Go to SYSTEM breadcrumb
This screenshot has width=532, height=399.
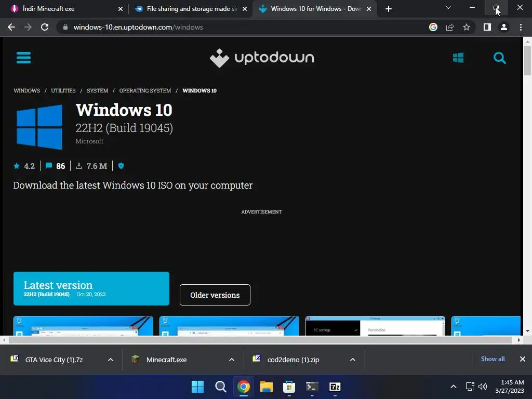pyautogui.click(x=97, y=90)
